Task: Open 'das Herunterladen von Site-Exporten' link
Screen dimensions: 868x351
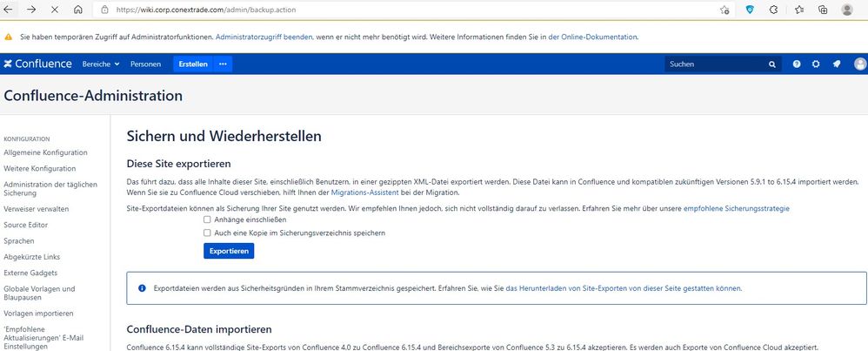Action: click(x=624, y=288)
